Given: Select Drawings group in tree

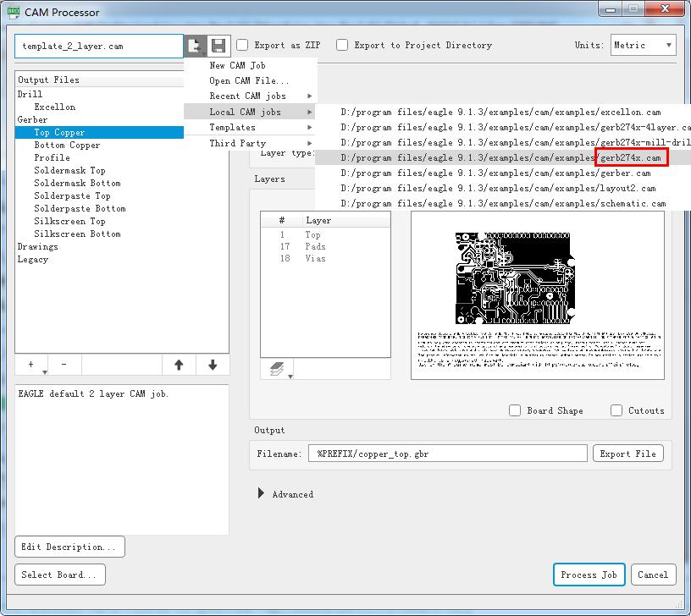Looking at the screenshot, I should (x=37, y=247).
